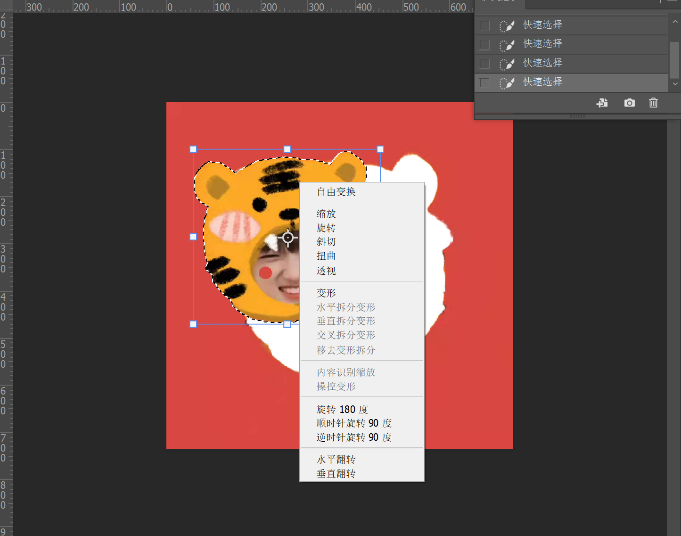Click top-left transform handle
Viewport: 681px width, 536px height.
193,149
